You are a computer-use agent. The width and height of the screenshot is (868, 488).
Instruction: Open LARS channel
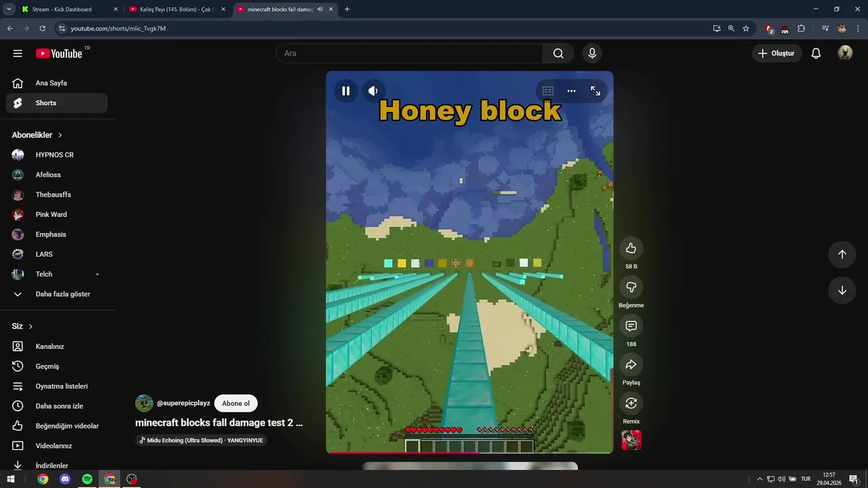(57, 254)
